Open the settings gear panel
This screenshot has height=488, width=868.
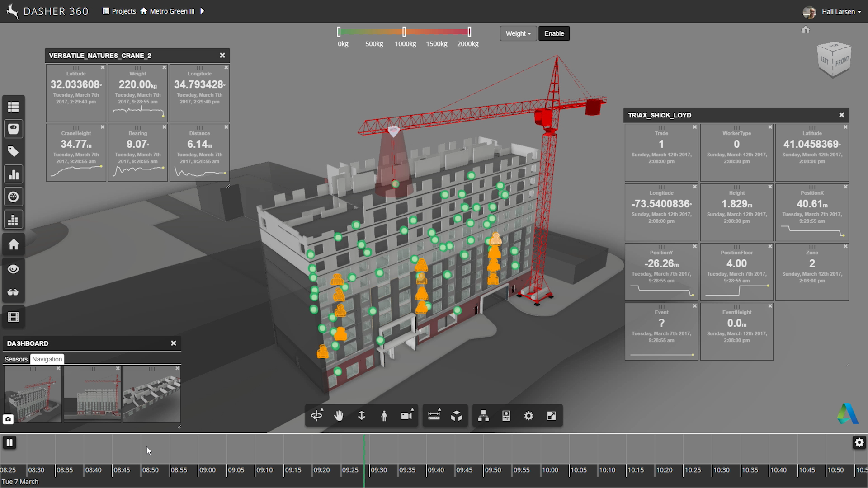528,415
